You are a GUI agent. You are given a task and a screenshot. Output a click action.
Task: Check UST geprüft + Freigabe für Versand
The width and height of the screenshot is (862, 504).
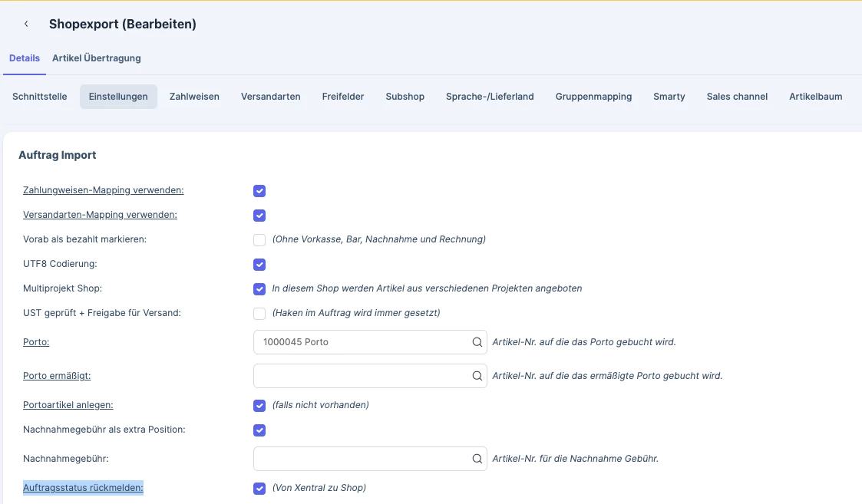point(259,313)
